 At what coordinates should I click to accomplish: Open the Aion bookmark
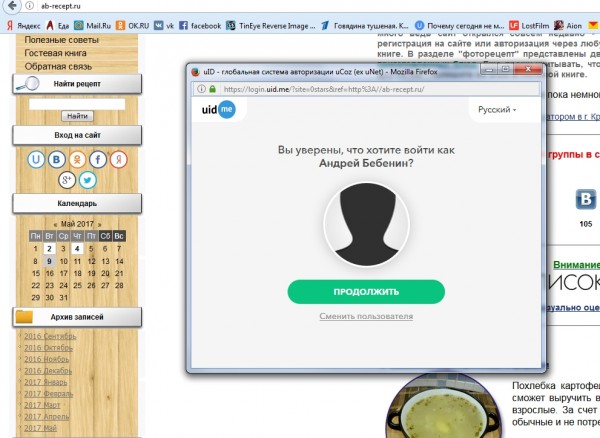(x=568, y=26)
